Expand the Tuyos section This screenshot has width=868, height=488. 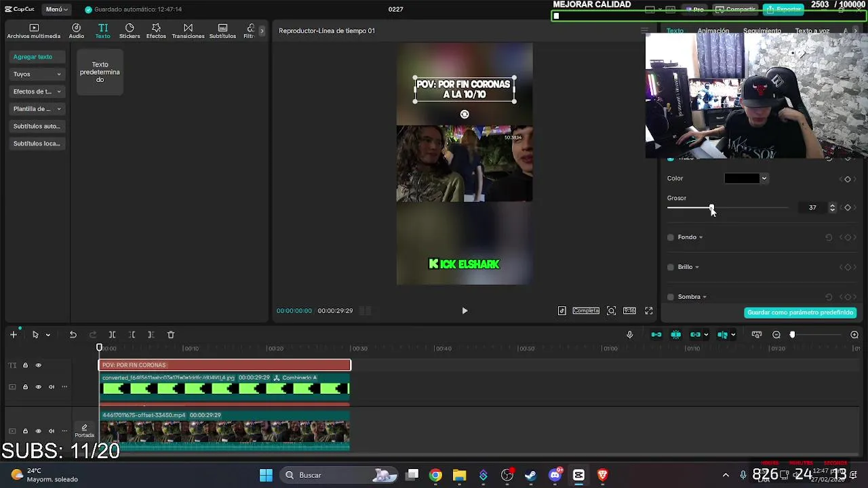37,75
